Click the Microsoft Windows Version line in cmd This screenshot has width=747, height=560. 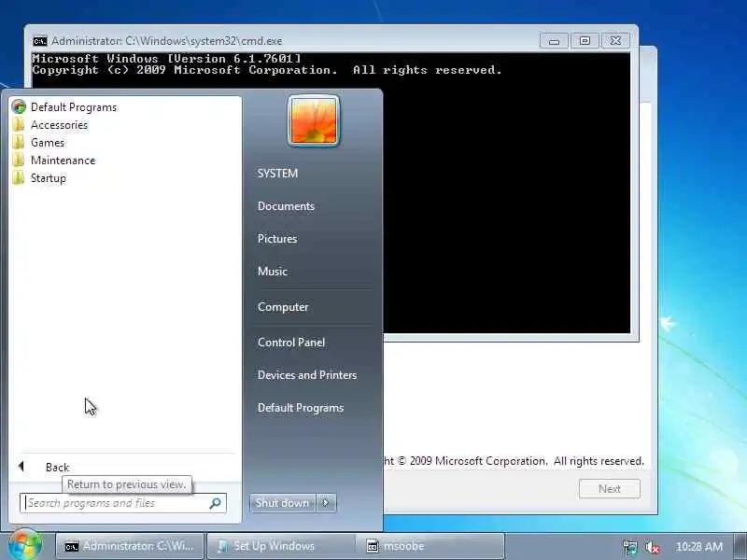point(167,59)
